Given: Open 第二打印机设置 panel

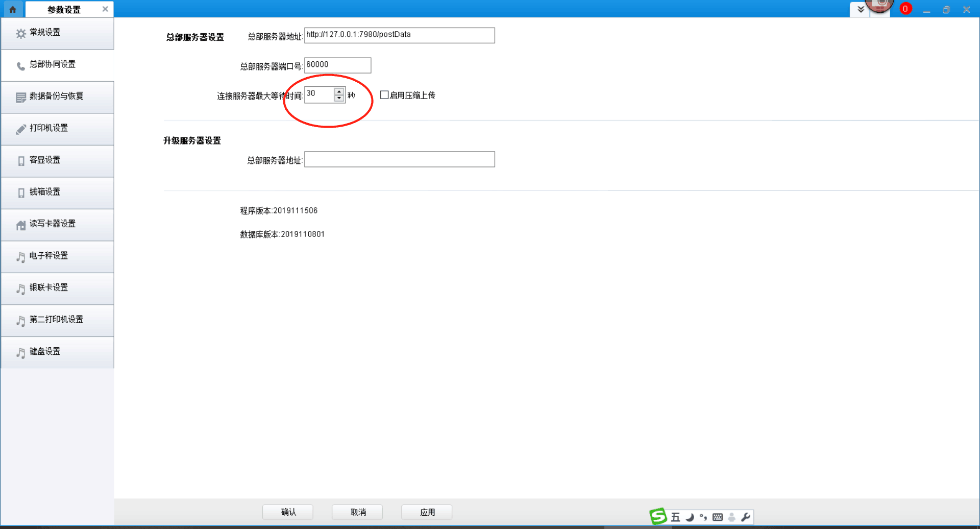Looking at the screenshot, I should pyautogui.click(x=57, y=320).
